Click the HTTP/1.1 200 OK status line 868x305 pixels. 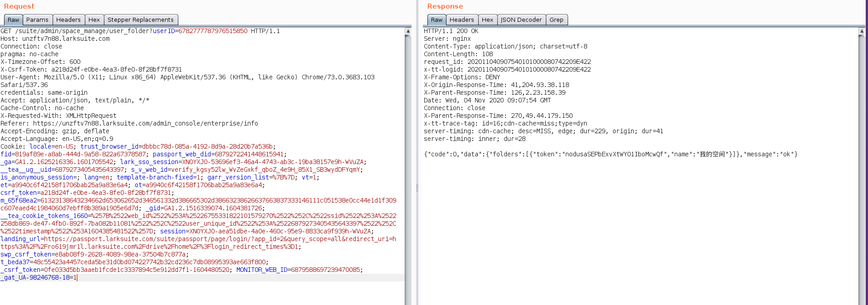tap(451, 31)
